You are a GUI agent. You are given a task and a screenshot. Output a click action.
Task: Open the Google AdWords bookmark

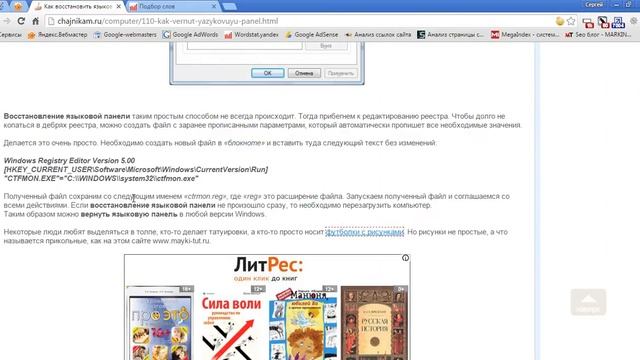coord(190,35)
